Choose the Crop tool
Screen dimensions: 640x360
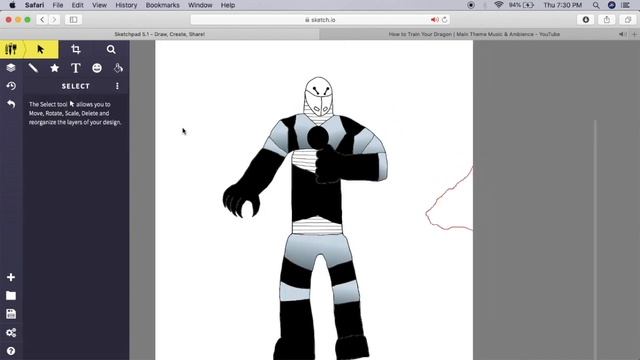76,49
